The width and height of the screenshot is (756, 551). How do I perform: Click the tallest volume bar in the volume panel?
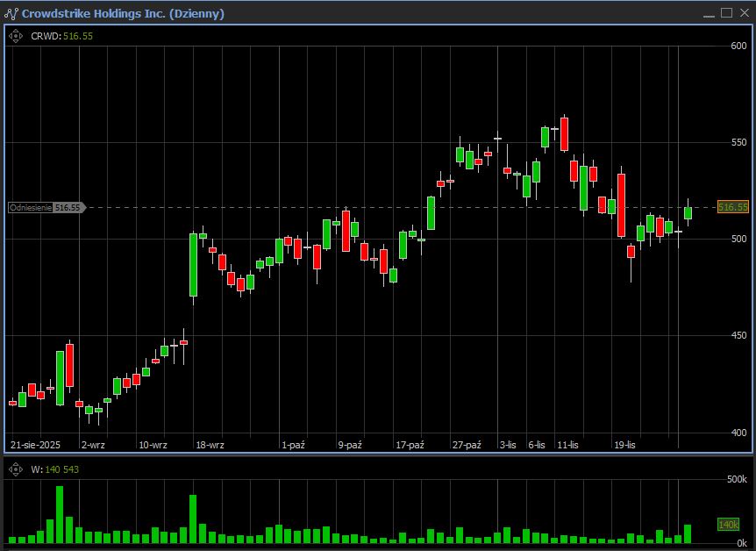(60, 514)
